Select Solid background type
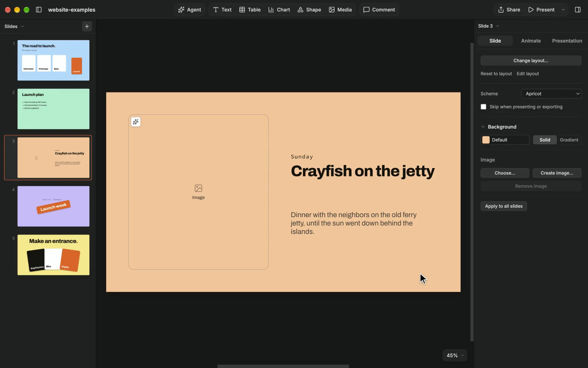 [x=545, y=140]
